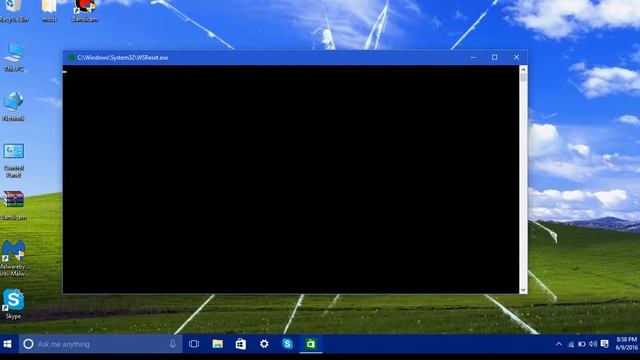Switch to Skype on the taskbar
Image resolution: width=640 pixels, height=360 pixels.
287,344
